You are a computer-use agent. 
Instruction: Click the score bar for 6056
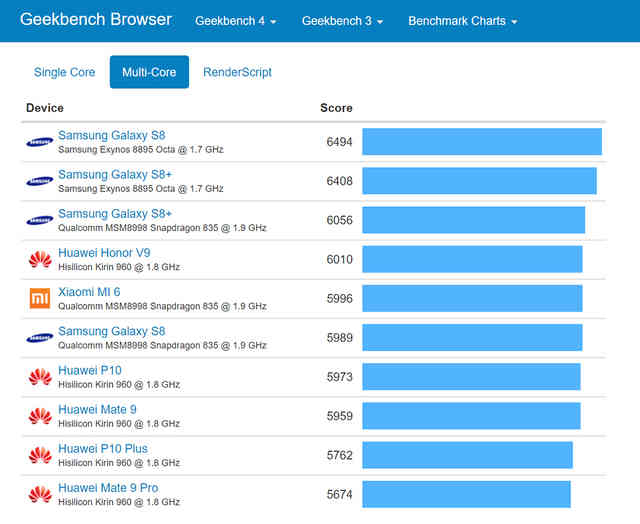[x=473, y=220]
